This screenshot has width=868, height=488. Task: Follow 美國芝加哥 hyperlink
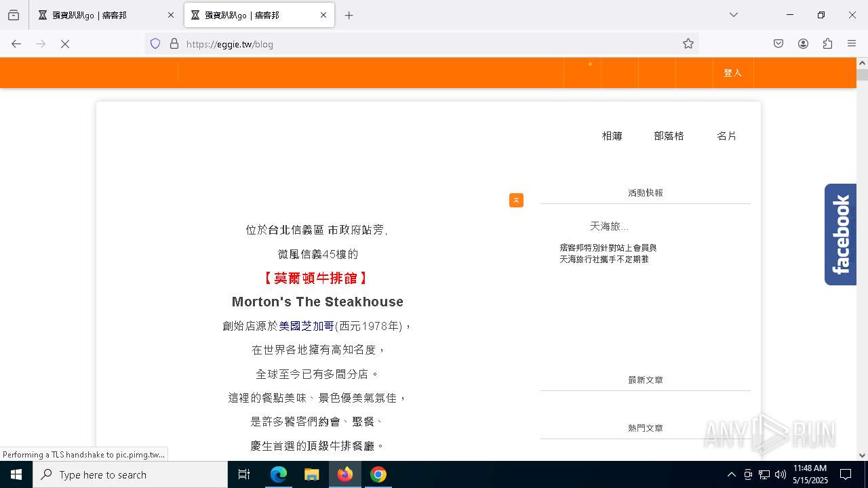pos(307,326)
